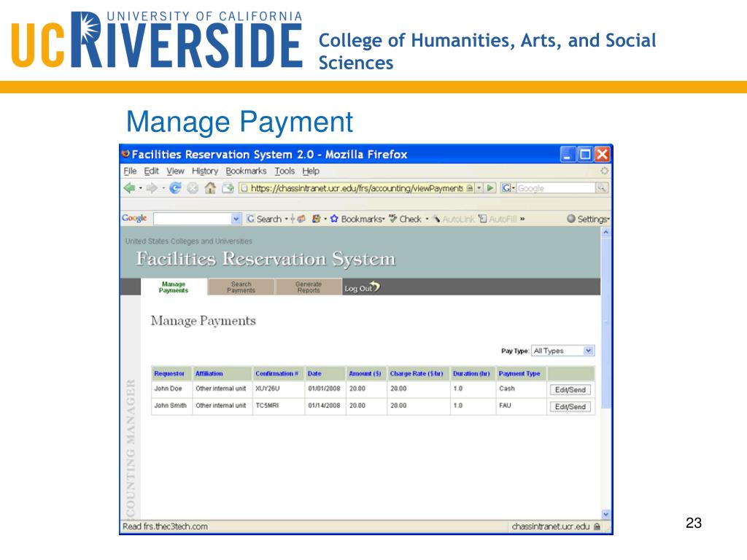This screenshot has width=747, height=560.
Task: Click the Google search engine icon in search box
Action: pyautogui.click(x=506, y=188)
